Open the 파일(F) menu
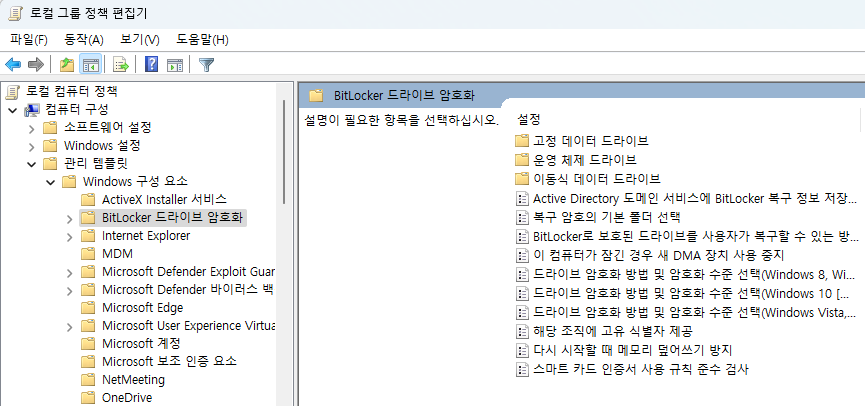This screenshot has width=865, height=406. (29, 40)
